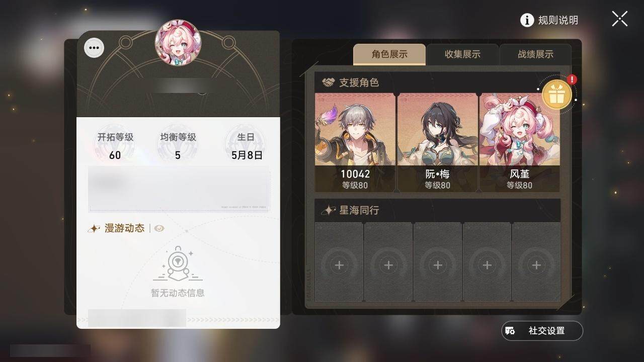Viewport: 644px width, 362px height.
Task: Click the blurred signature text box
Action: [x=179, y=190]
